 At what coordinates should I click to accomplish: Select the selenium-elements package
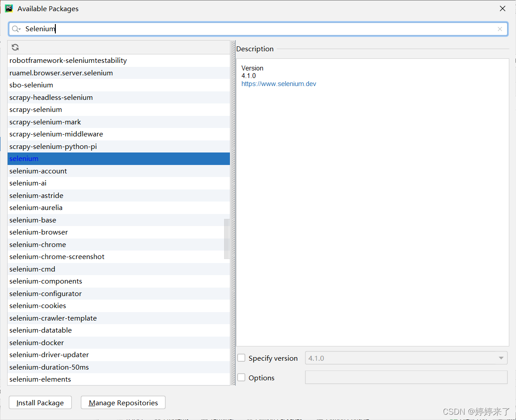point(118,379)
